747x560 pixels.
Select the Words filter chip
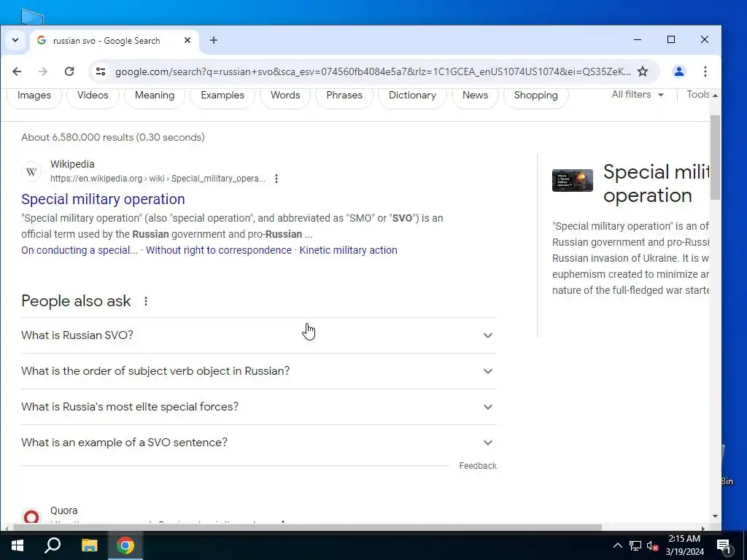[285, 96]
